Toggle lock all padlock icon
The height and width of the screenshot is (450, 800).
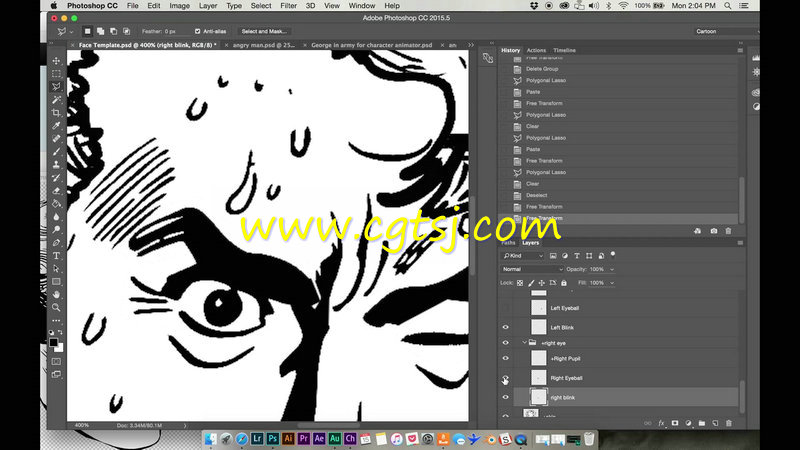(x=564, y=283)
